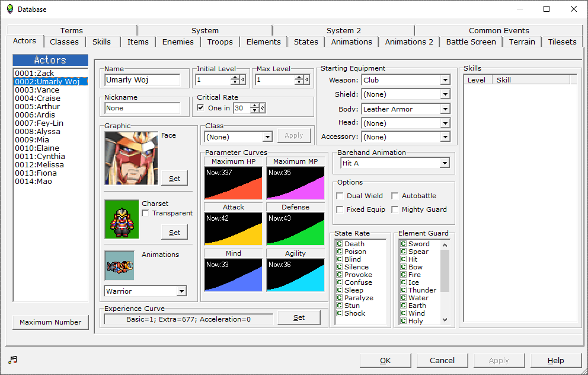
Task: Click the Hit element guard C icon
Action: [x=404, y=259]
